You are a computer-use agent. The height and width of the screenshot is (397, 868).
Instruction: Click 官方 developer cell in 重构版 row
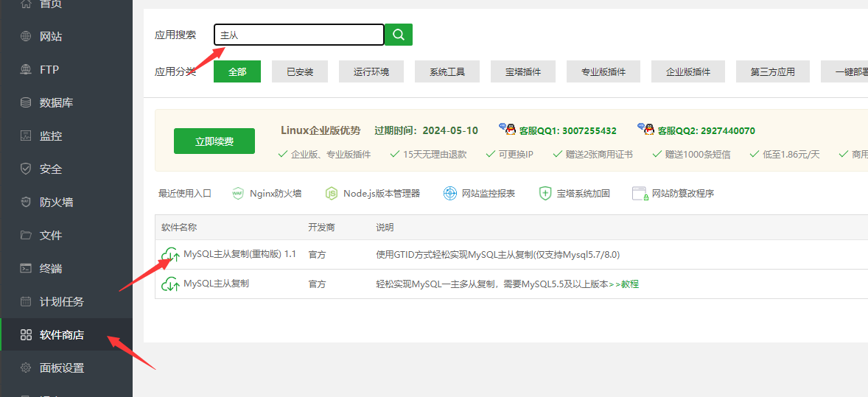tap(317, 255)
